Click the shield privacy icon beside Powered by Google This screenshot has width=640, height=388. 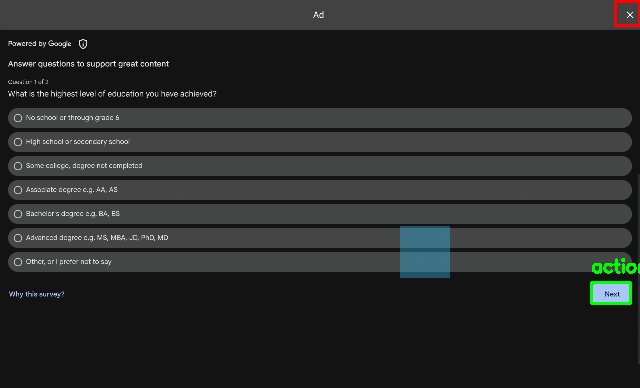point(83,44)
